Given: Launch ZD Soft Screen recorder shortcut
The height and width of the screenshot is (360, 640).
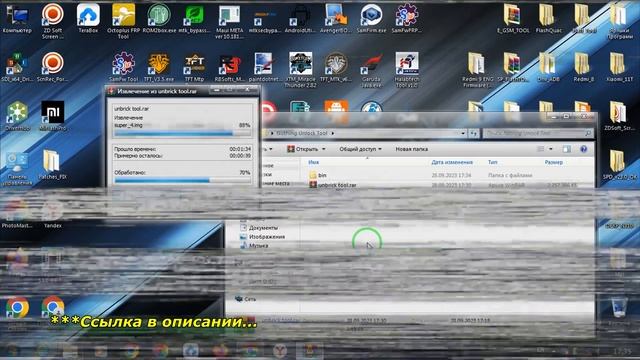Looking at the screenshot, I should [x=53, y=20].
